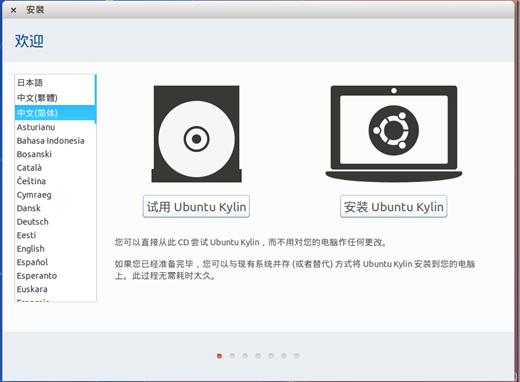Image resolution: width=520 pixels, height=382 pixels.
Task: Select Bosanski language
Action: click(55, 154)
